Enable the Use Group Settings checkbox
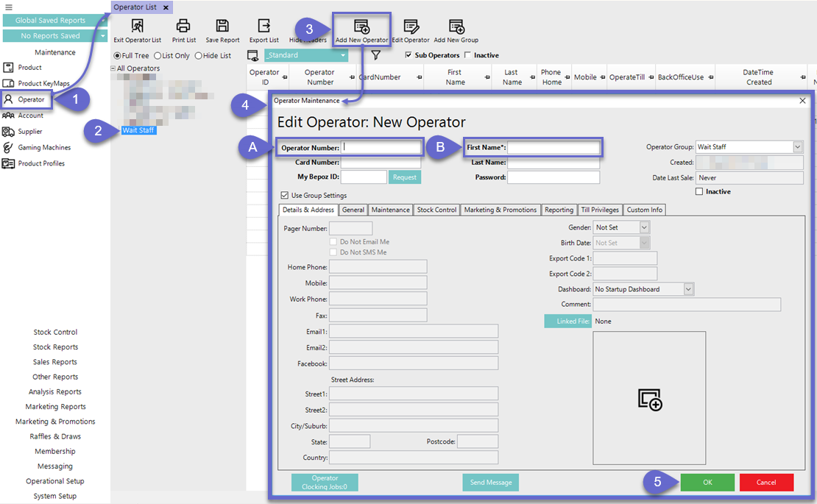Image resolution: width=817 pixels, height=504 pixels. [x=285, y=196]
